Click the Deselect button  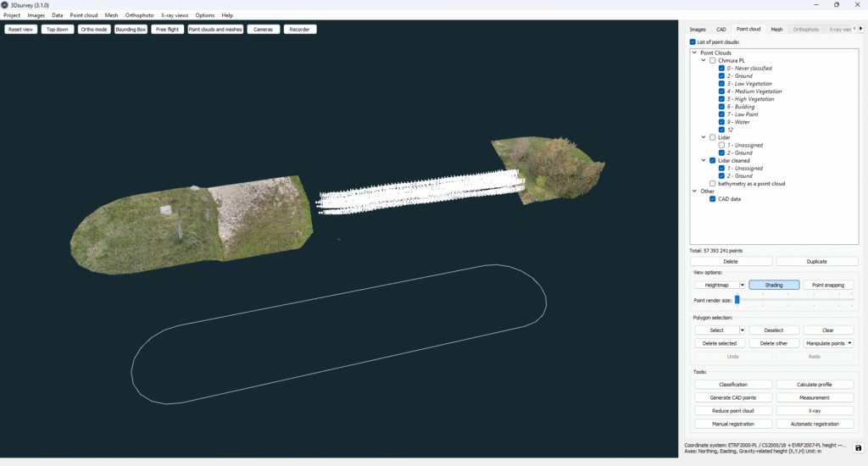coord(774,330)
